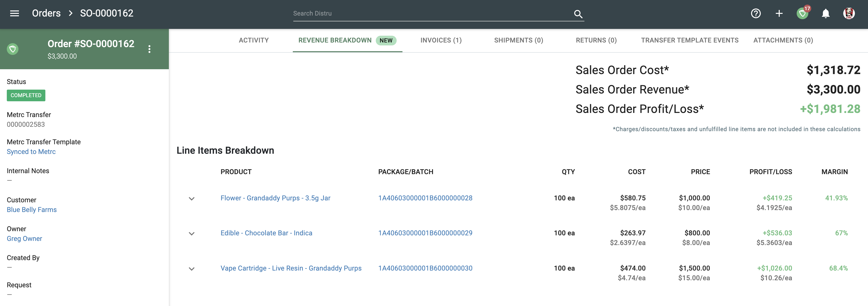This screenshot has width=868, height=306.
Task: Open the Shipments tab
Action: pos(519,40)
